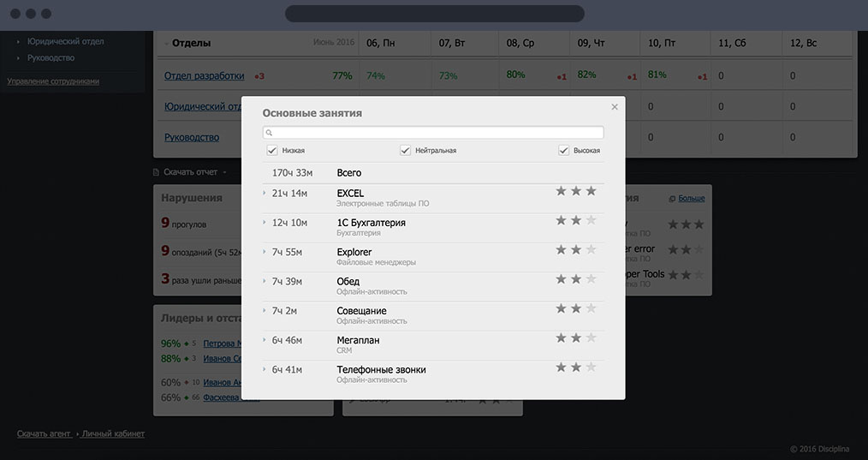
Task: Click second star in Обед row
Action: (576, 279)
